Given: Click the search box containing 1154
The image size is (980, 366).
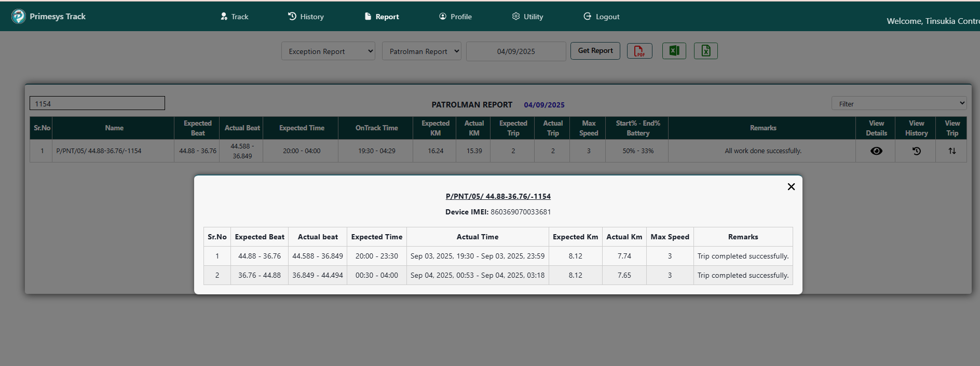Looking at the screenshot, I should pos(97,103).
